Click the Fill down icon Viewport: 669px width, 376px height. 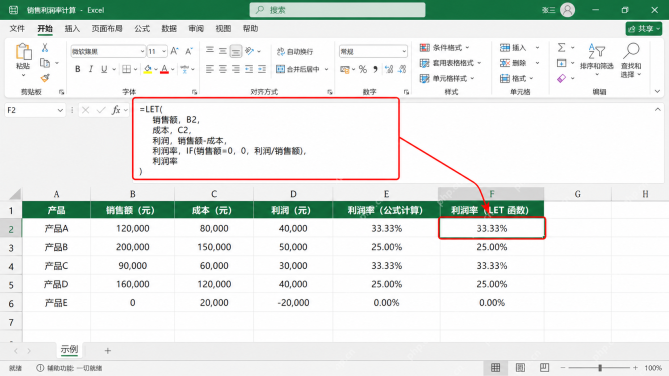click(561, 63)
